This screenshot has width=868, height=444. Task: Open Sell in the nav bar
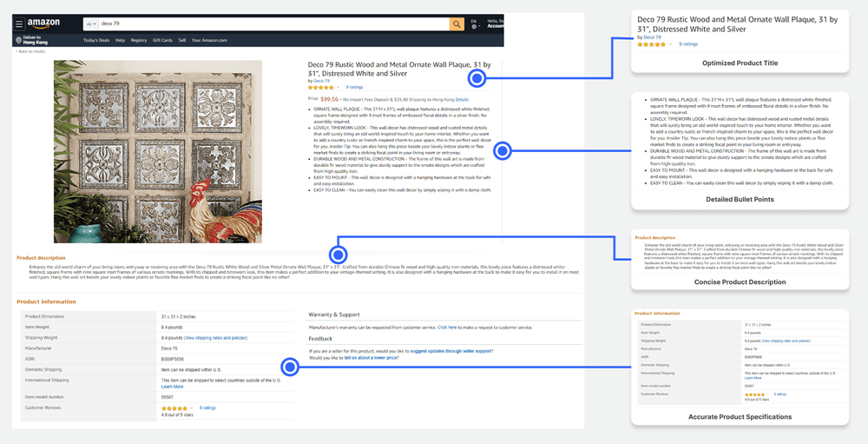pyautogui.click(x=182, y=41)
